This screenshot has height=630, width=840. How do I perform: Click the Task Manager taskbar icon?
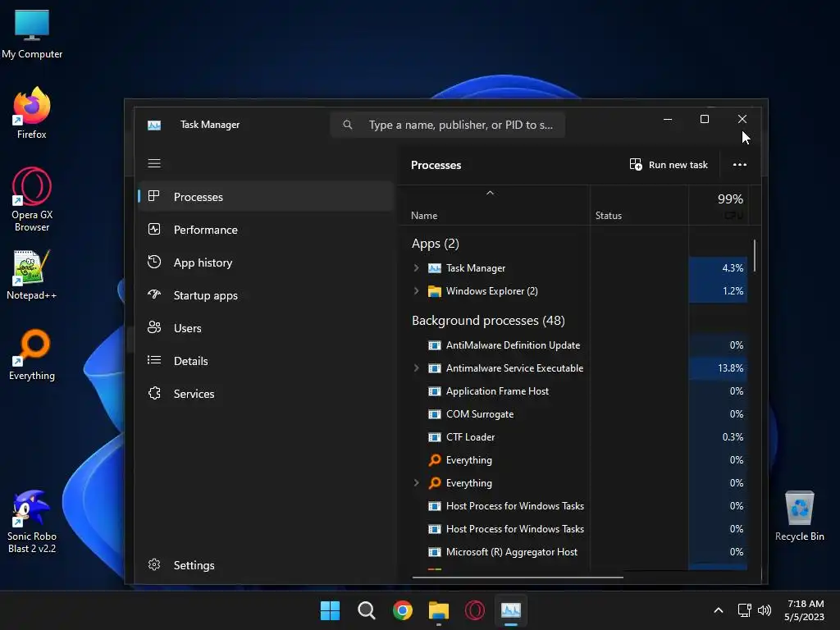tap(511, 610)
